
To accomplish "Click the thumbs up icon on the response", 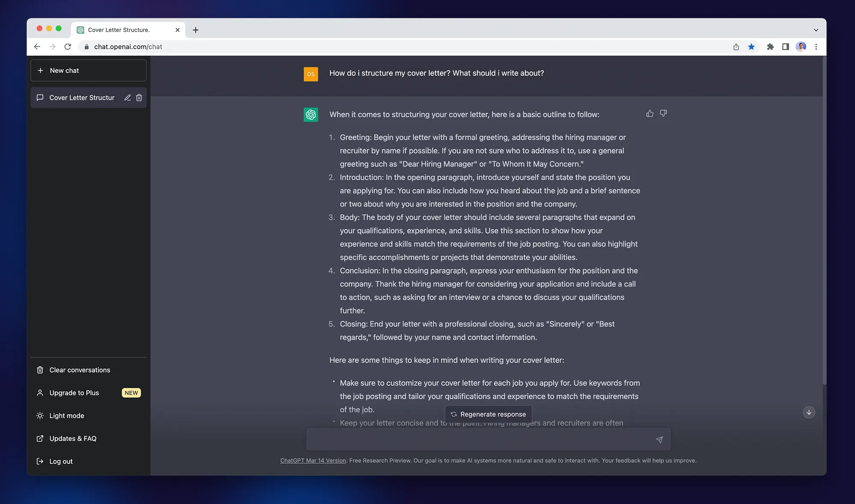I will coord(650,113).
